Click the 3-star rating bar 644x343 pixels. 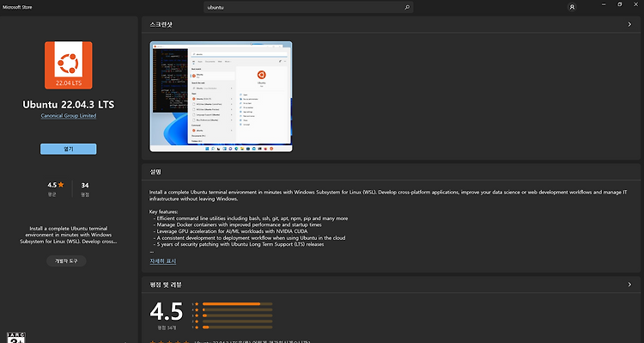[x=237, y=315]
